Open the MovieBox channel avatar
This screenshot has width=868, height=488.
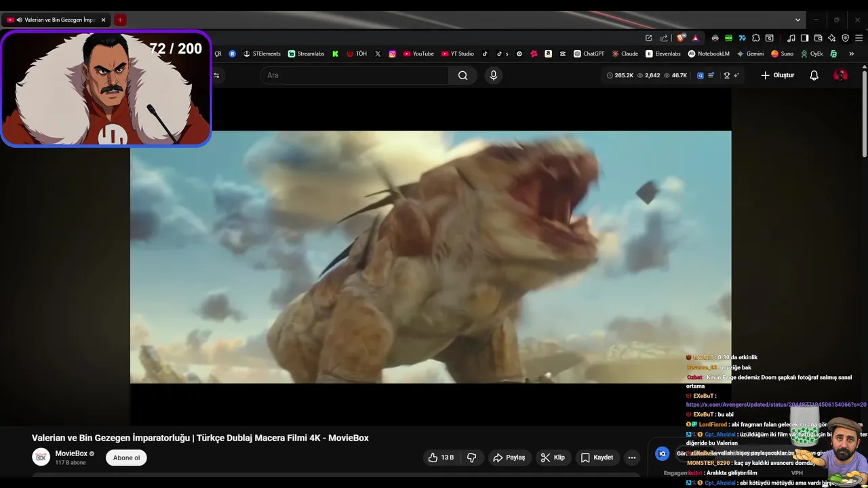coord(41,457)
